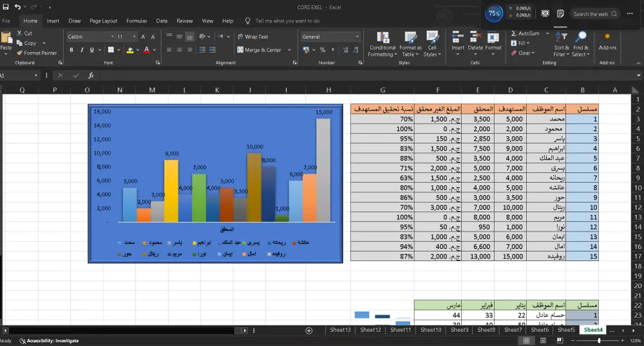Click the Accessibility Investigate status icon
This screenshot has width=644, height=346.
point(23,341)
